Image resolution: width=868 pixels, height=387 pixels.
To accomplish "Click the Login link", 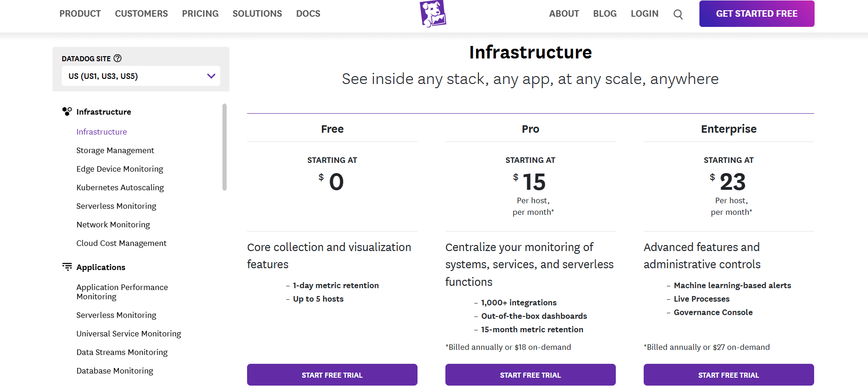I will [645, 13].
